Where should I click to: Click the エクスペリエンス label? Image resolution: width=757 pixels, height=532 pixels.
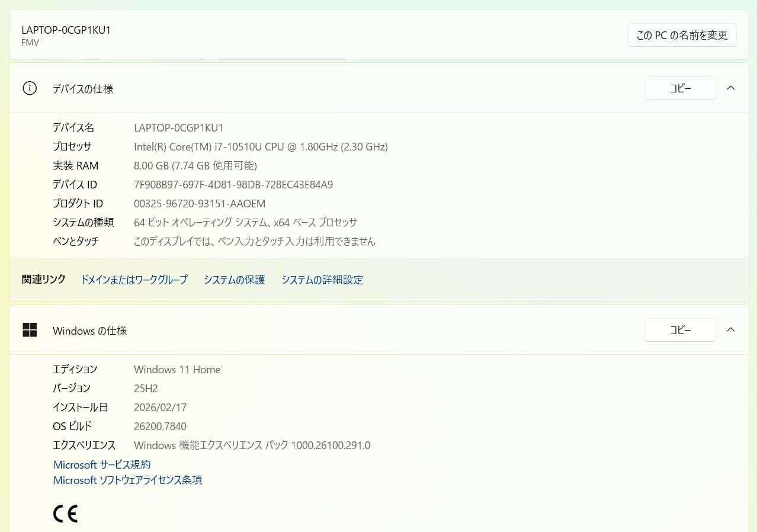(x=84, y=446)
